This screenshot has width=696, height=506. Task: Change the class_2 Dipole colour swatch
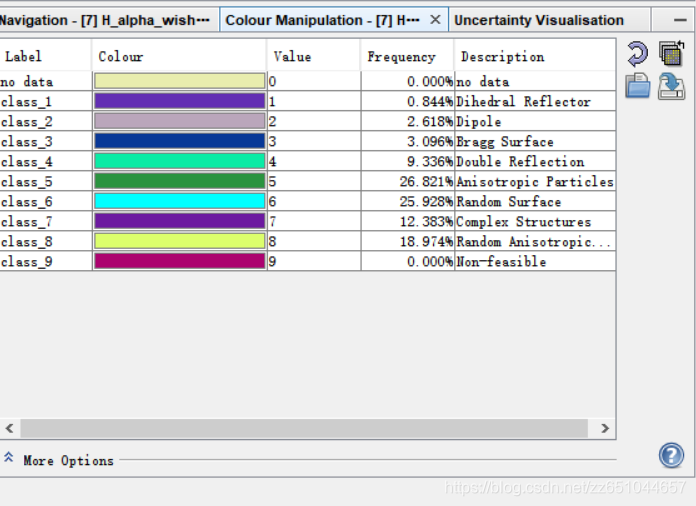pos(180,121)
